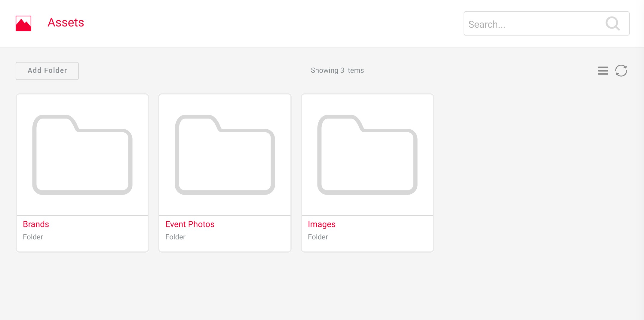Click the 'Showing 3 items' text
Image resolution: width=644 pixels, height=320 pixels.
click(337, 70)
